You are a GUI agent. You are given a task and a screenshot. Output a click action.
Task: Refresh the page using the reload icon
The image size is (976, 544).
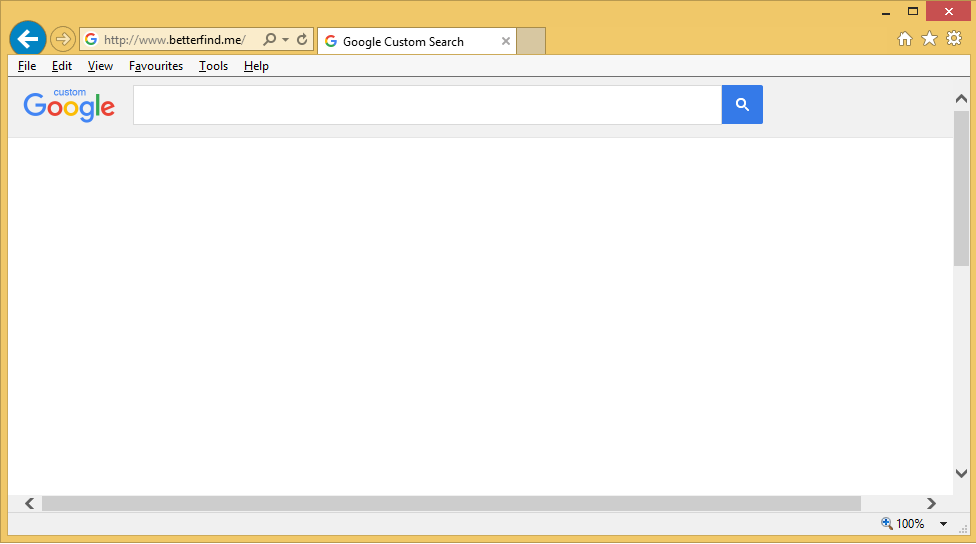click(x=302, y=40)
